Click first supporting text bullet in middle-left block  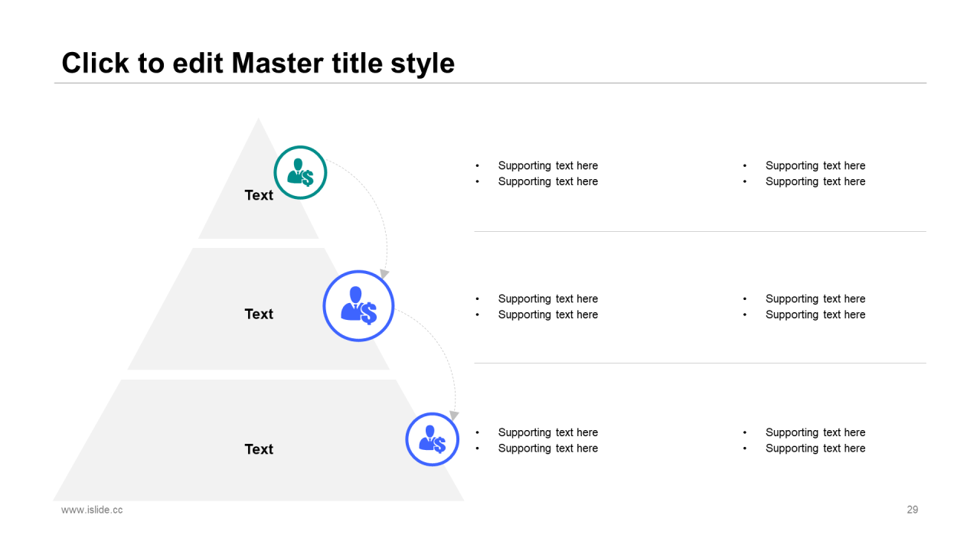[x=548, y=298]
